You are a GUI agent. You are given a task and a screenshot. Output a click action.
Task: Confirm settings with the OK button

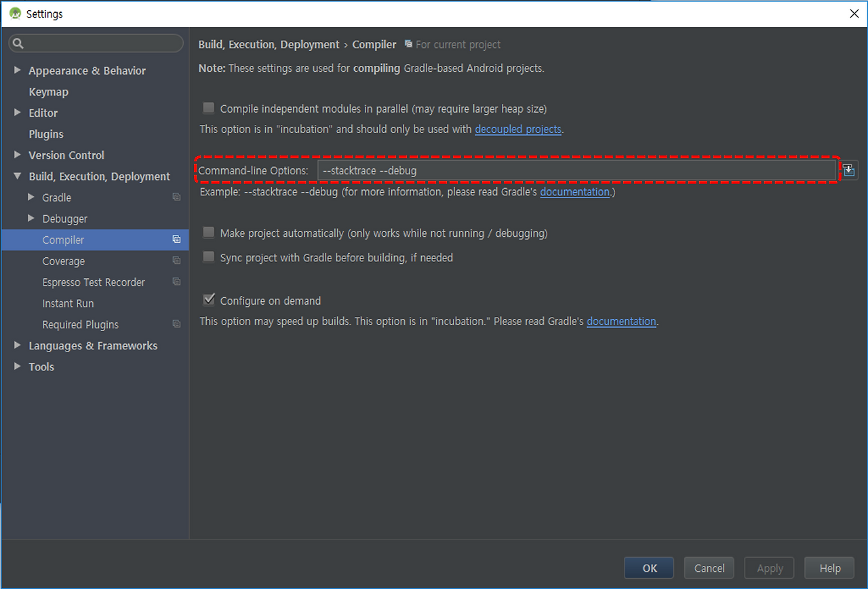(649, 568)
